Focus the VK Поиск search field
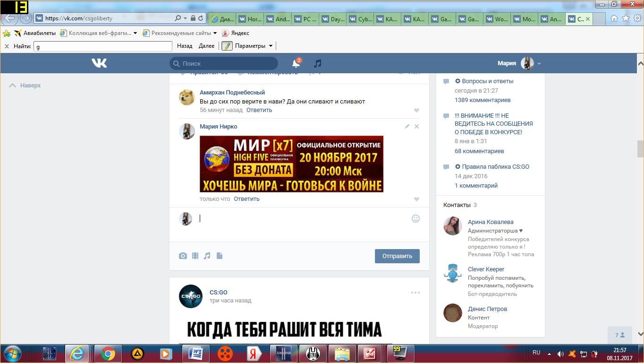644x363 pixels. click(x=224, y=63)
